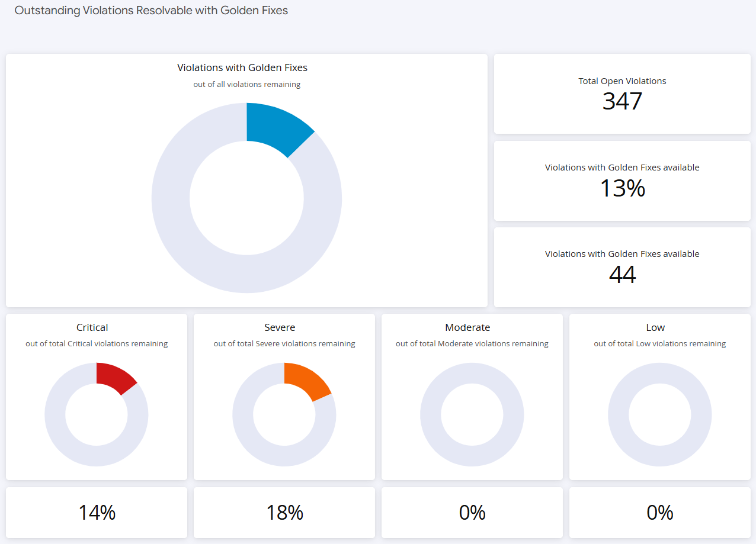Select the 347 total violations value
The image size is (756, 544).
point(622,101)
